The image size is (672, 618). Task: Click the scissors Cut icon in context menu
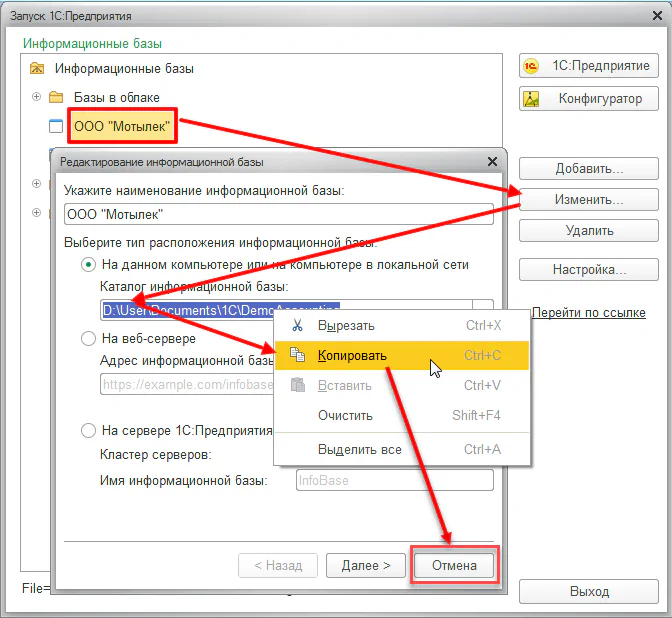296,326
